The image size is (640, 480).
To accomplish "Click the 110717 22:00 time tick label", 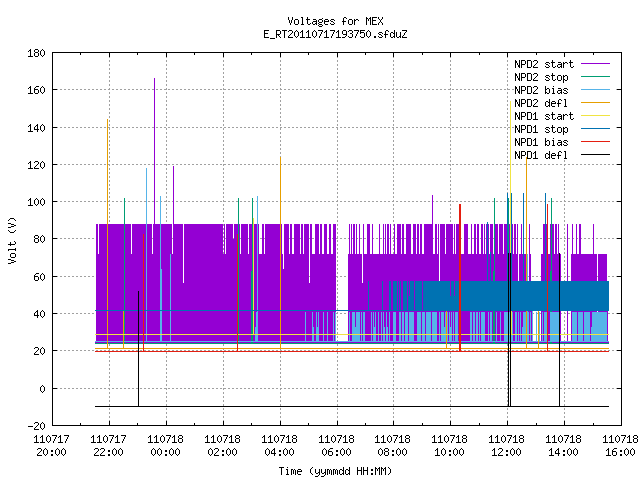I will [108, 446].
